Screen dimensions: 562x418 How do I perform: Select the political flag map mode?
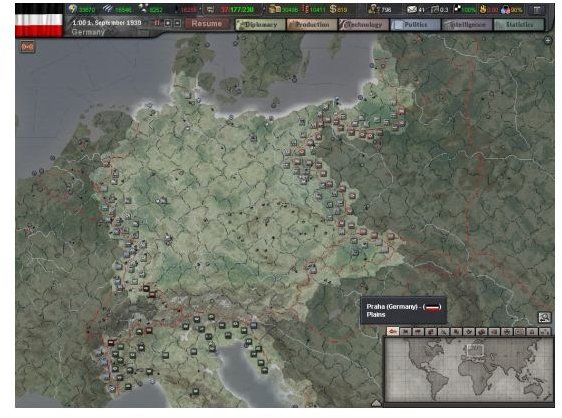405,332
